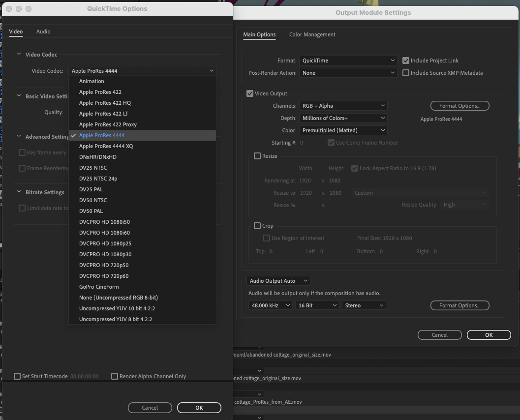Select GoPro CineForm codec
Image resolution: width=520 pixels, height=420 pixels.
coord(142,287)
